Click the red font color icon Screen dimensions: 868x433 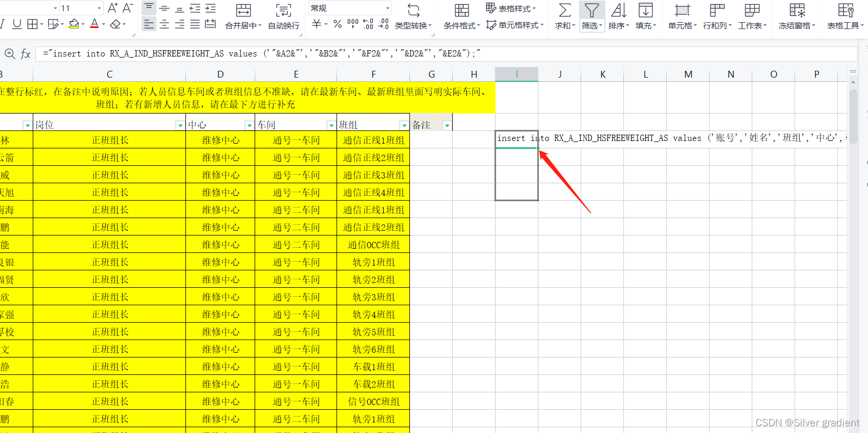95,24
